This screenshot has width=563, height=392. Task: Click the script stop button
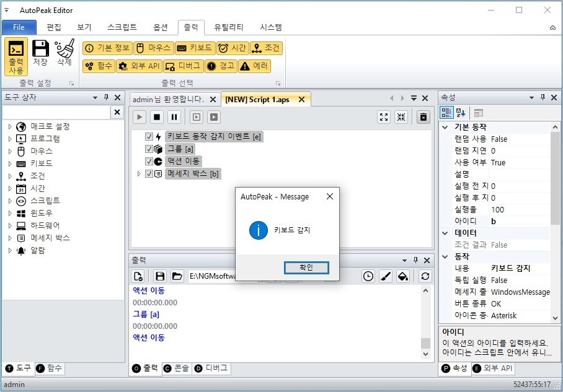click(157, 117)
